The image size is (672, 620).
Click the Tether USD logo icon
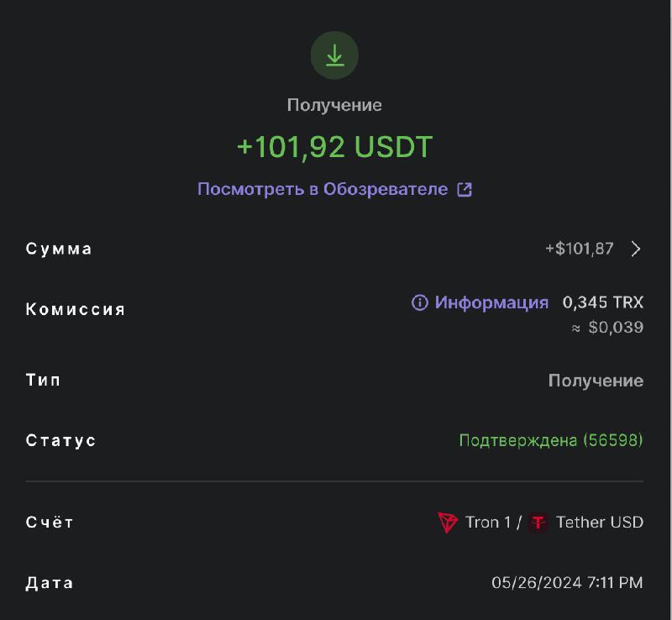point(538,523)
